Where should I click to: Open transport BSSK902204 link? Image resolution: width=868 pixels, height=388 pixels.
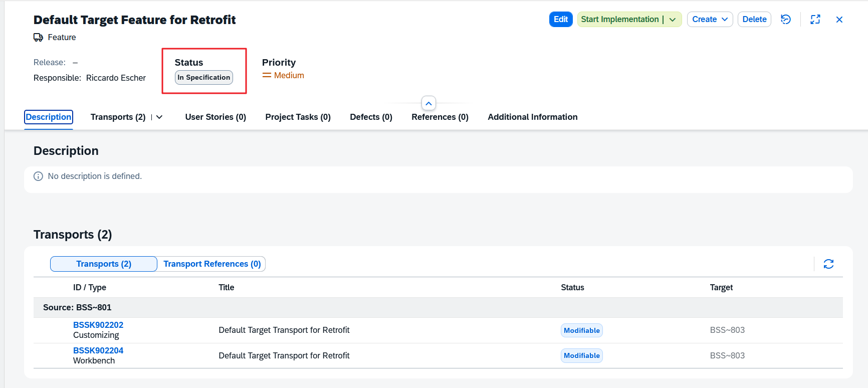[x=98, y=350]
